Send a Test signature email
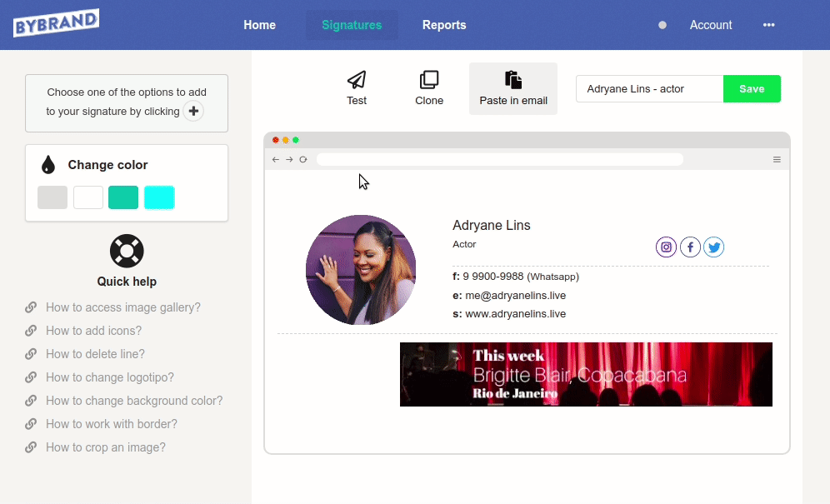 coord(356,88)
